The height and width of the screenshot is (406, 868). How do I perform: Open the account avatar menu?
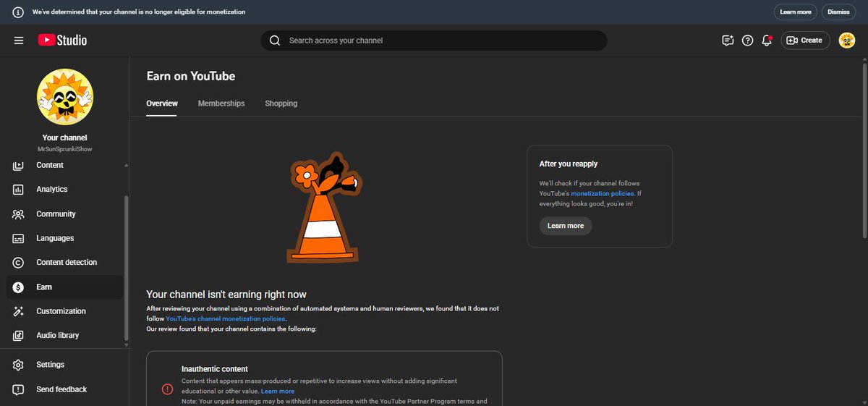click(x=847, y=41)
